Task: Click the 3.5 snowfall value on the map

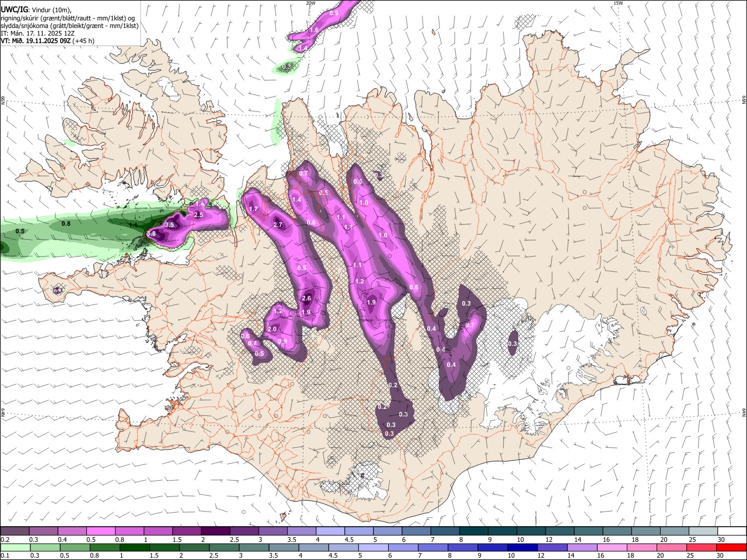Action: [170, 225]
